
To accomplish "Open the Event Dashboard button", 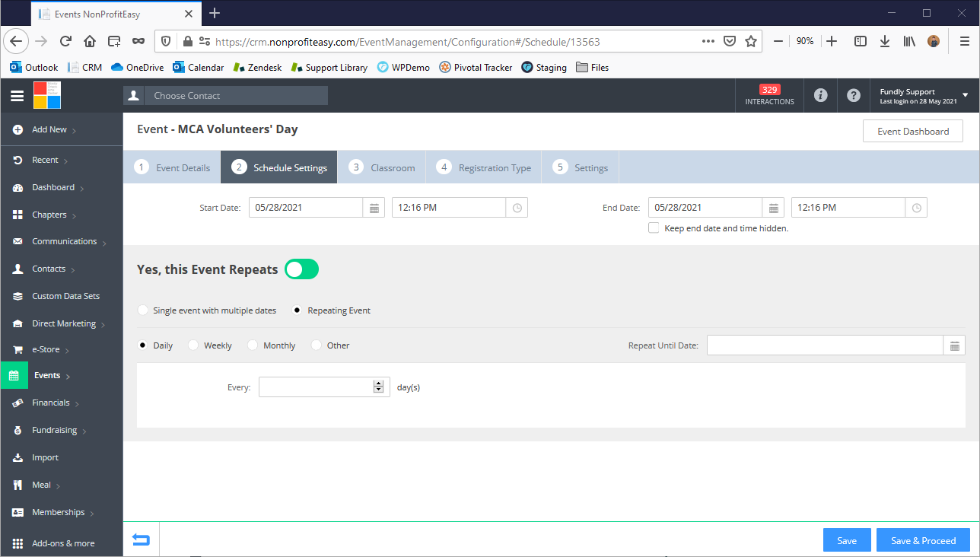I will [x=912, y=132].
